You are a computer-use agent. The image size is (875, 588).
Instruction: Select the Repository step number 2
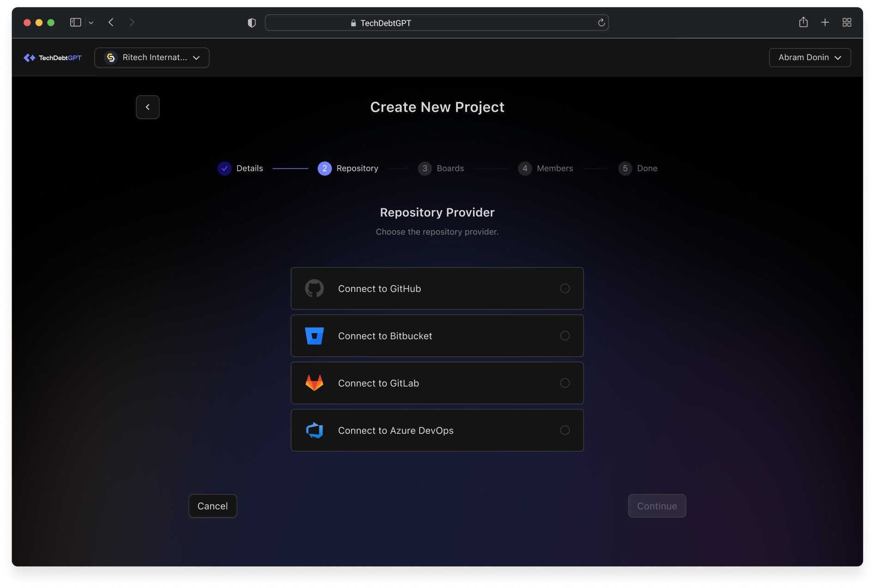click(325, 169)
